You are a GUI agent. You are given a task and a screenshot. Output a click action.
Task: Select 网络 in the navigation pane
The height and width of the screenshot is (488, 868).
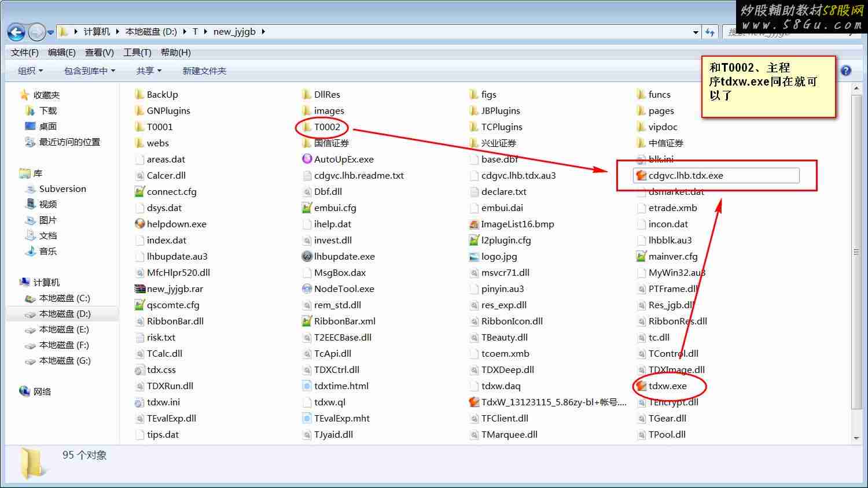click(42, 391)
